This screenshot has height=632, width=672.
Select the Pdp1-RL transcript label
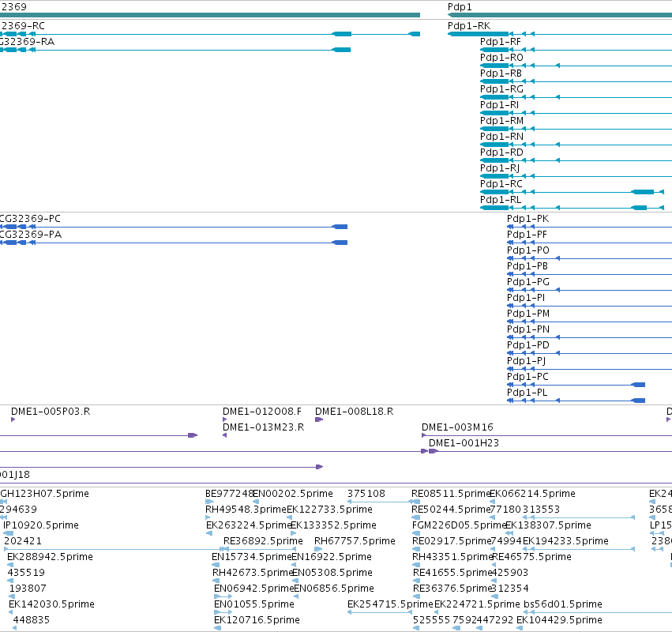[501, 200]
